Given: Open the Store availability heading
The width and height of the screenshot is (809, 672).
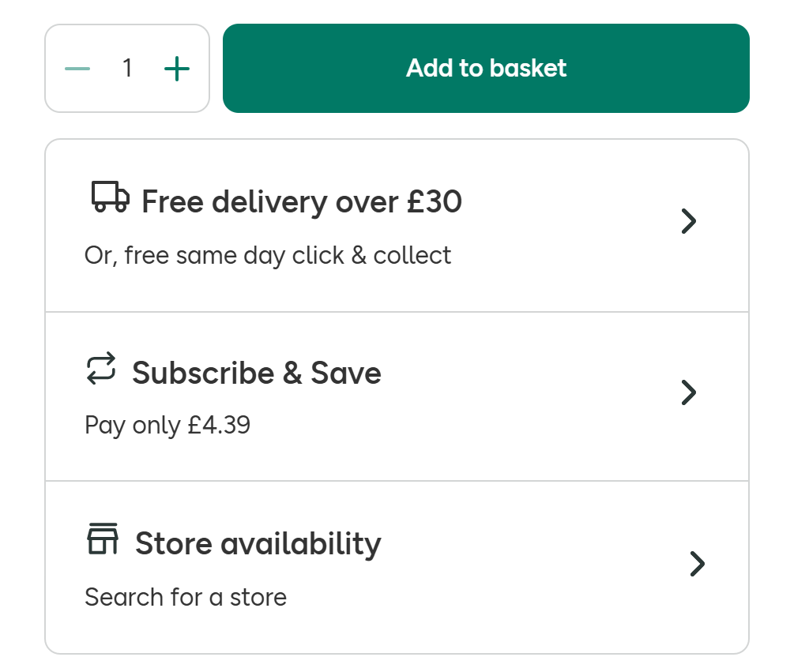Looking at the screenshot, I should 258,544.
